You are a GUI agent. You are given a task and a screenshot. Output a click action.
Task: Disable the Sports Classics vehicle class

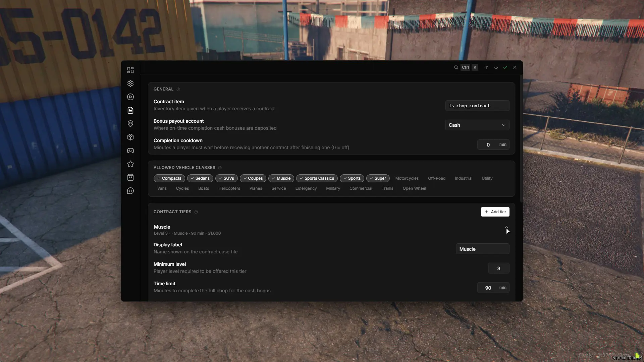point(317,178)
